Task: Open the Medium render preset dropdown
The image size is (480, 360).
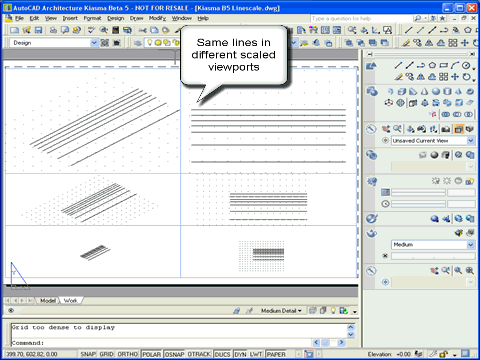Action: click(470, 245)
